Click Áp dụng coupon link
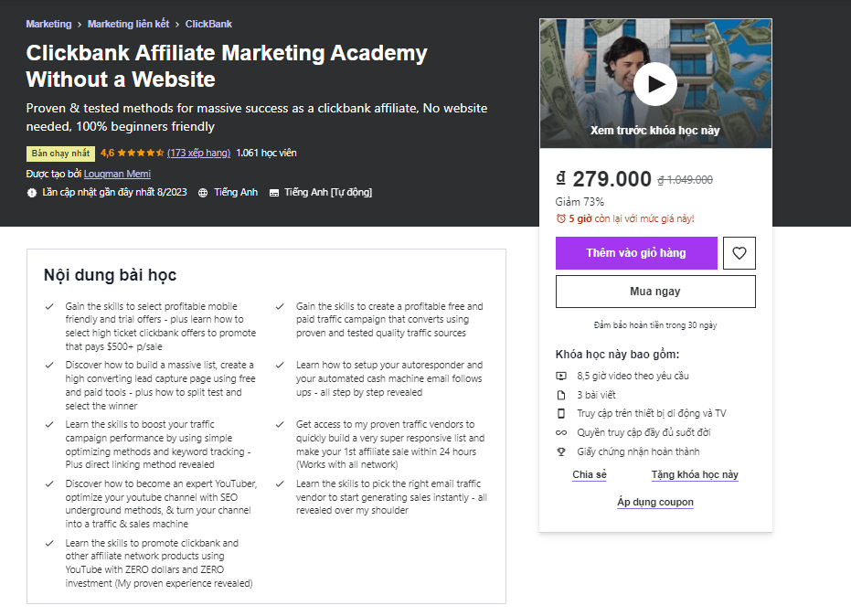This screenshot has height=616, width=851. (x=655, y=502)
